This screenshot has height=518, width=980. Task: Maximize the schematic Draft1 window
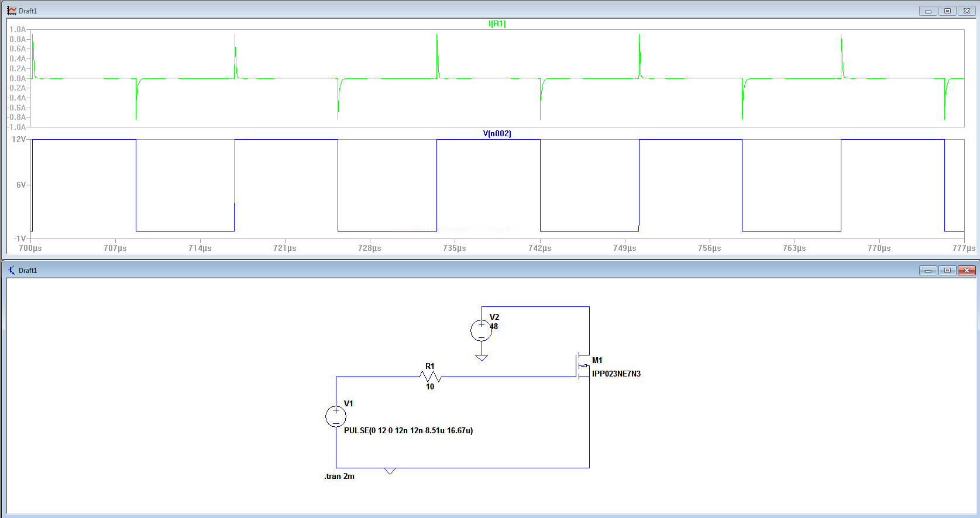pyautogui.click(x=947, y=270)
